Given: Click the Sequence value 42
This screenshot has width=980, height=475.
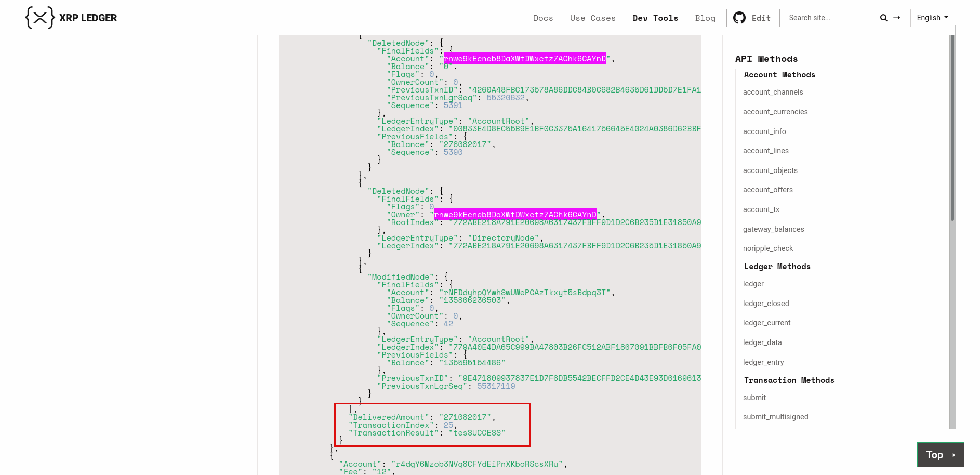Looking at the screenshot, I should tap(448, 324).
